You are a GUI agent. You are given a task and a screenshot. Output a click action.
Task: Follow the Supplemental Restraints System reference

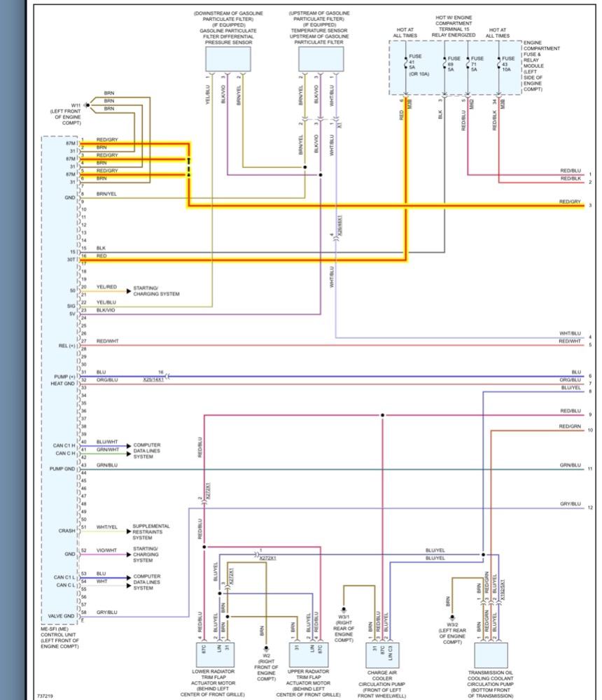tap(150, 531)
